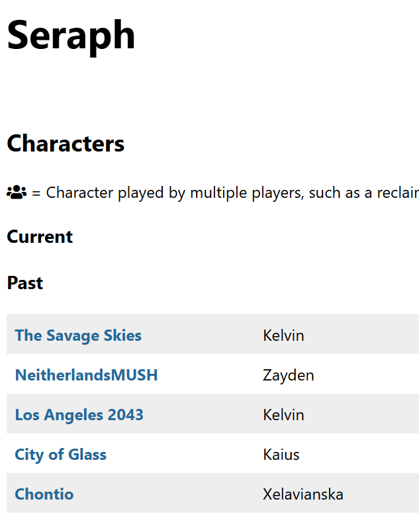Click the Past subheading
419x532 pixels.
(x=24, y=283)
